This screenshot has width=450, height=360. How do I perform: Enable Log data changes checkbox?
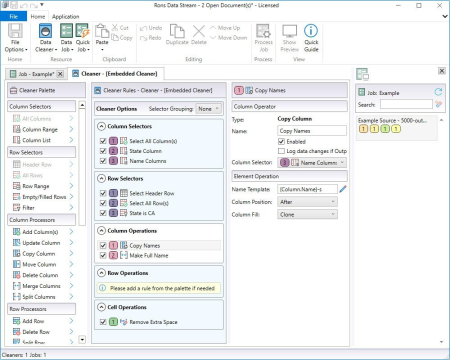pos(281,151)
